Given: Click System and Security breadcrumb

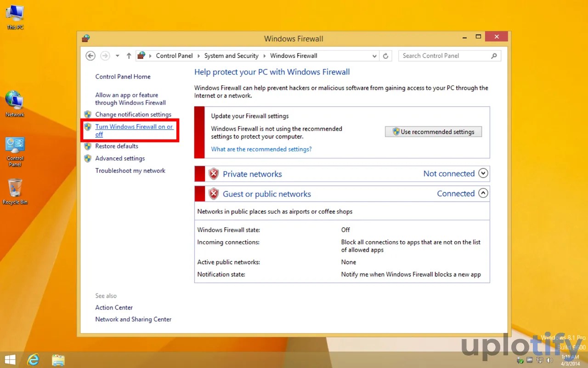Looking at the screenshot, I should (231, 56).
